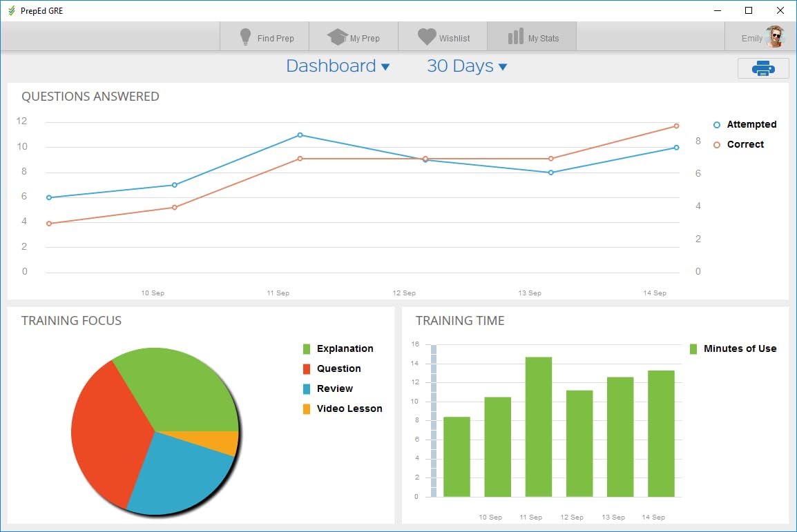Click the heart Wishlist icon

click(x=427, y=37)
